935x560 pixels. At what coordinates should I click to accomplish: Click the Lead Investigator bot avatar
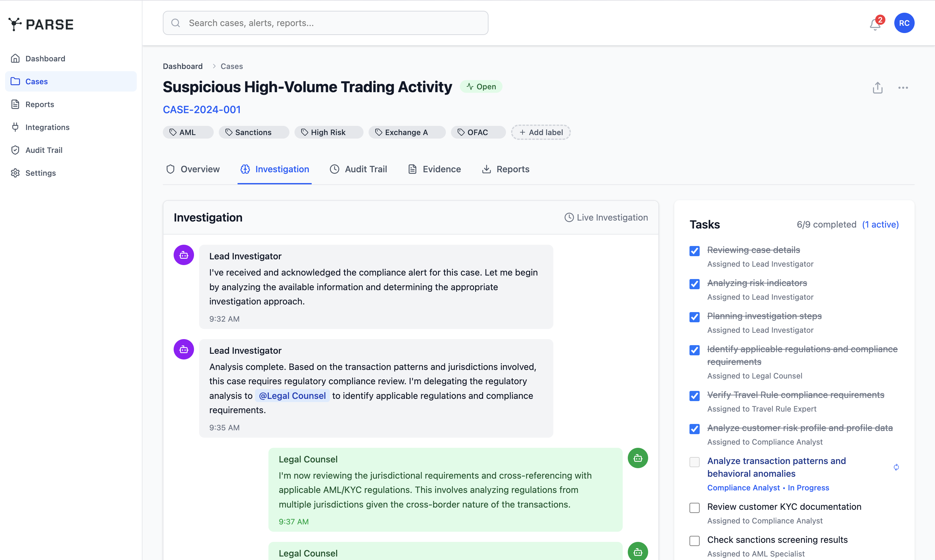click(183, 255)
